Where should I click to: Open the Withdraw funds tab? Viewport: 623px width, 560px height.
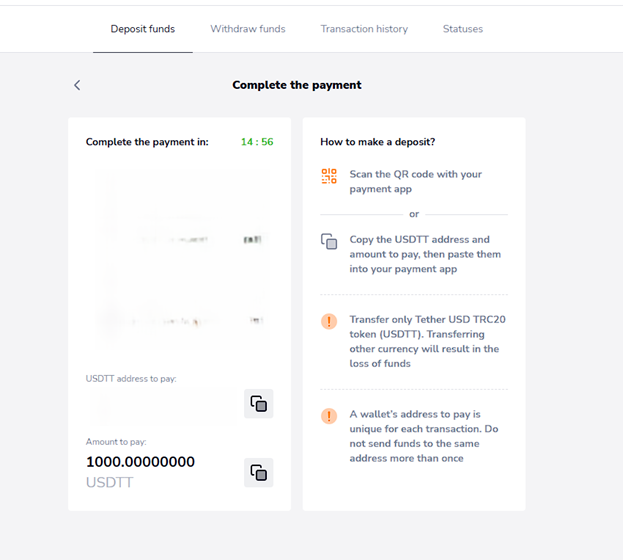click(247, 29)
